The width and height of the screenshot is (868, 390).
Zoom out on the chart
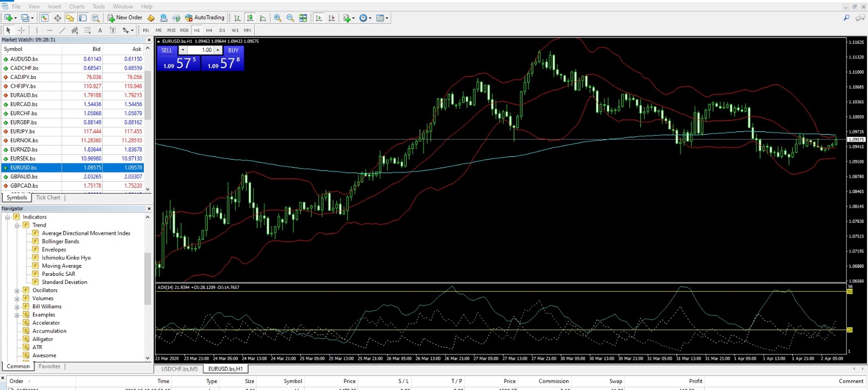pyautogui.click(x=290, y=18)
